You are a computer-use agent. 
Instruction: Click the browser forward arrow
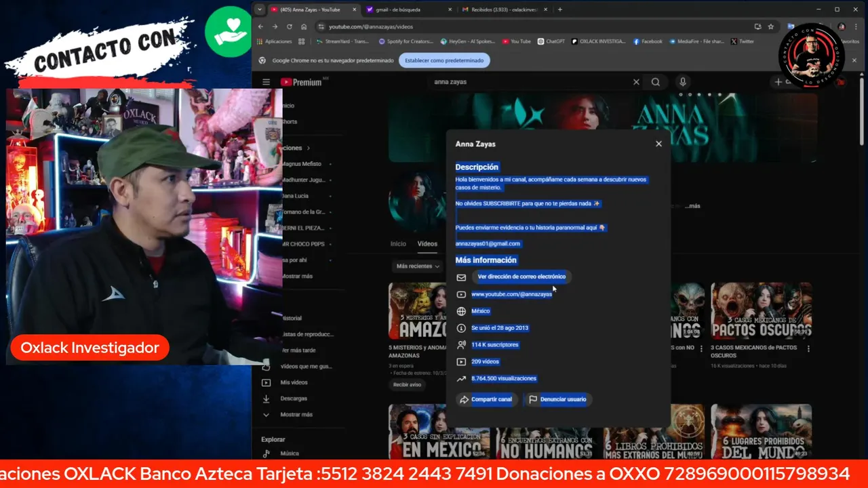(275, 26)
